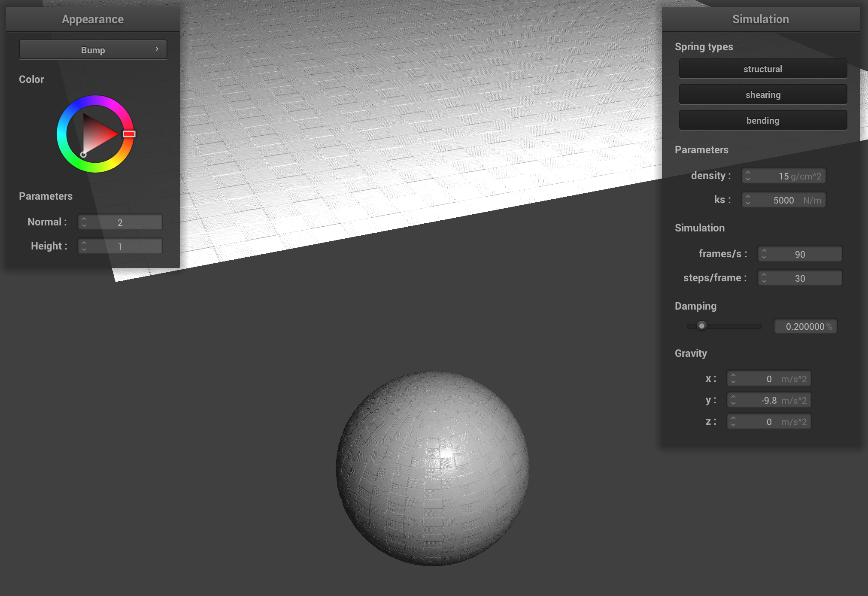Increase density using the up stepper arrow
Viewport: 868px width, 596px height.
[748, 173]
